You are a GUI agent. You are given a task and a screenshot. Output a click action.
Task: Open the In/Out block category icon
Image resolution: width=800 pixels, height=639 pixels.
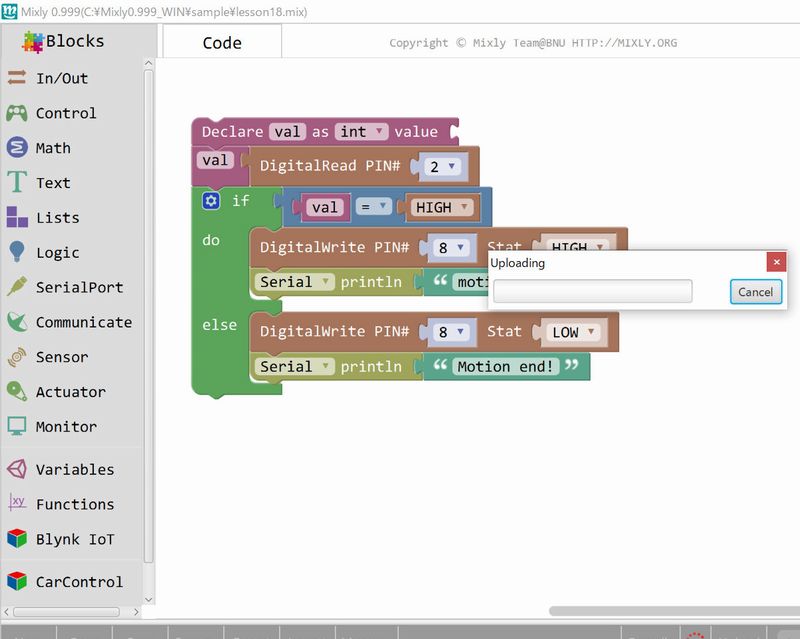[17, 78]
